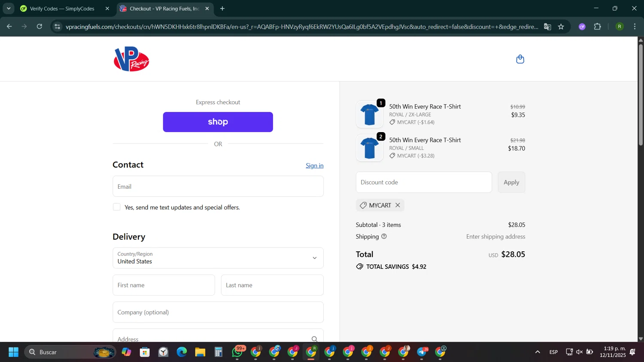Open Calculator from the taskbar
The height and width of the screenshot is (362, 644).
[219, 352]
